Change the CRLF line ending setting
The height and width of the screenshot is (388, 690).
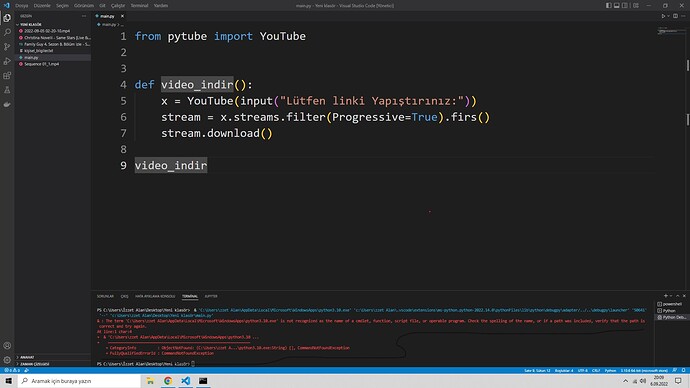click(x=596, y=371)
